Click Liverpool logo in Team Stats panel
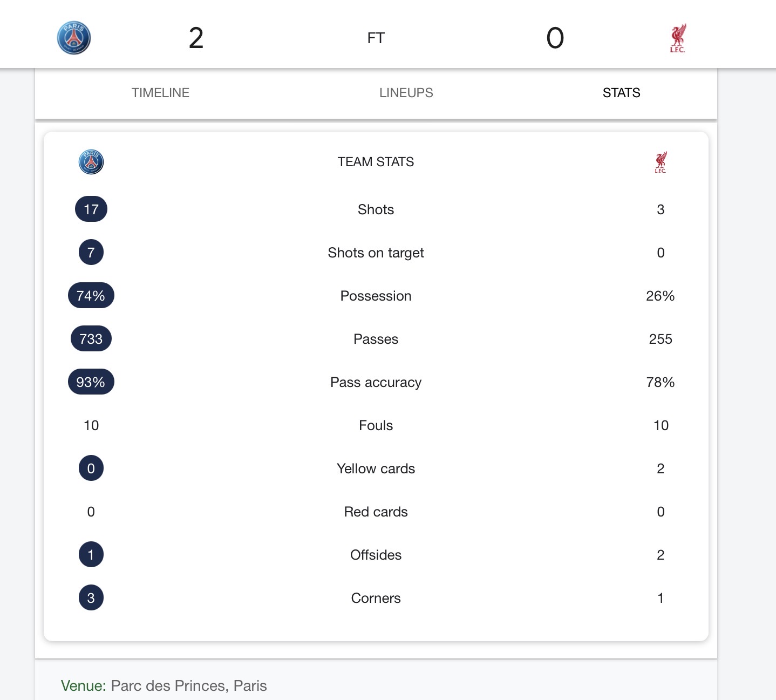This screenshot has width=776, height=700. (661, 162)
